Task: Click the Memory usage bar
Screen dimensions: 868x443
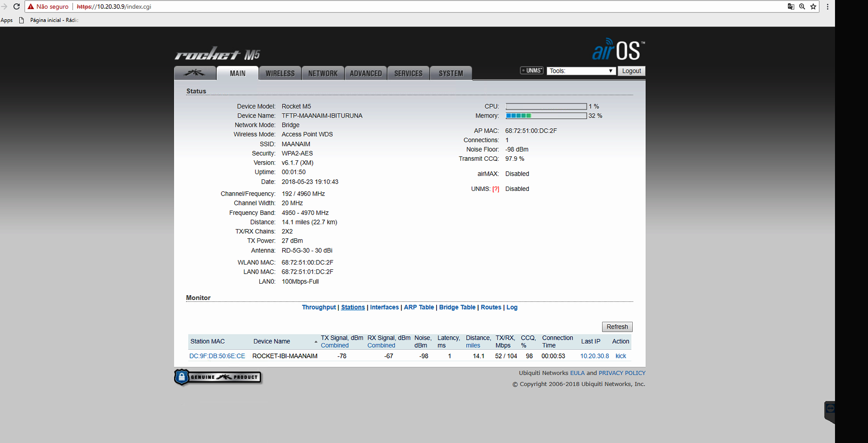Action: click(546, 116)
